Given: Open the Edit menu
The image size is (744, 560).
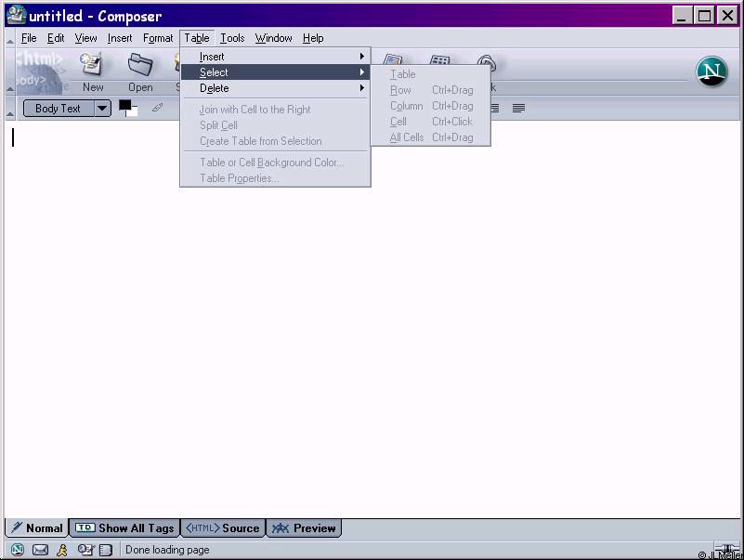Looking at the screenshot, I should click(56, 38).
